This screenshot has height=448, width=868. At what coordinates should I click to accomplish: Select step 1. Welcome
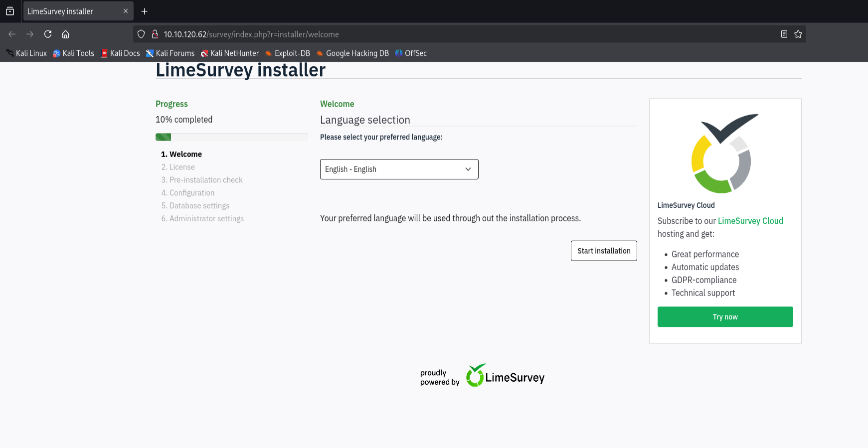point(181,154)
